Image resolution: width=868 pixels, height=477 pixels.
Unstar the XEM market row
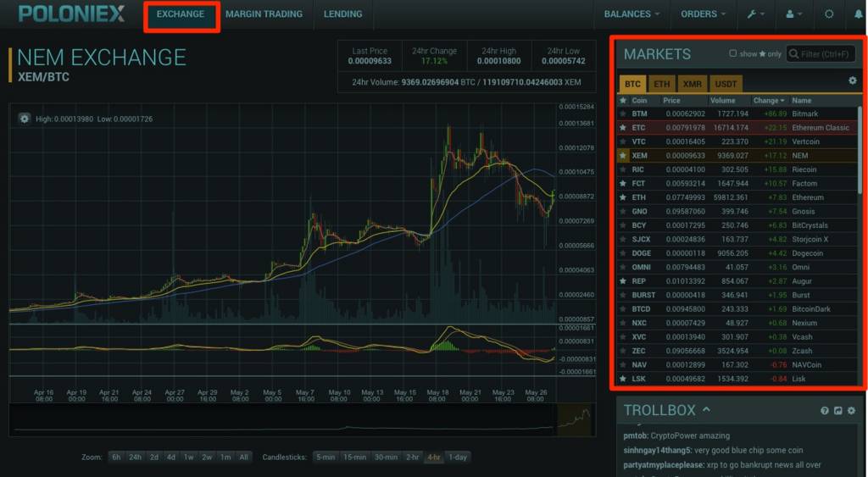click(623, 156)
